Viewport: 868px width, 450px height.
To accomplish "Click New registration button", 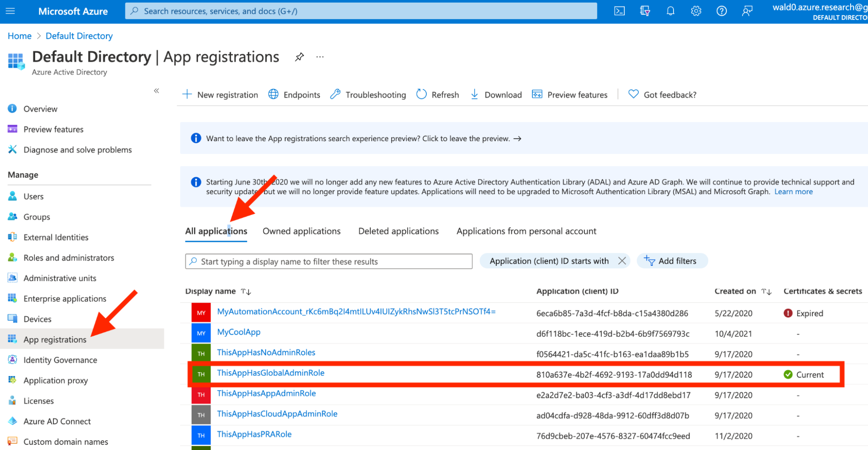I will click(220, 95).
